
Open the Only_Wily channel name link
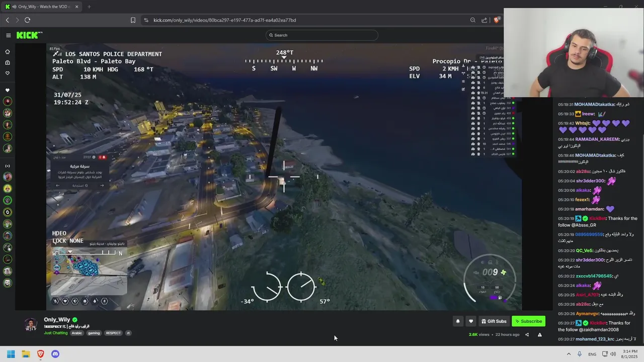point(57,320)
